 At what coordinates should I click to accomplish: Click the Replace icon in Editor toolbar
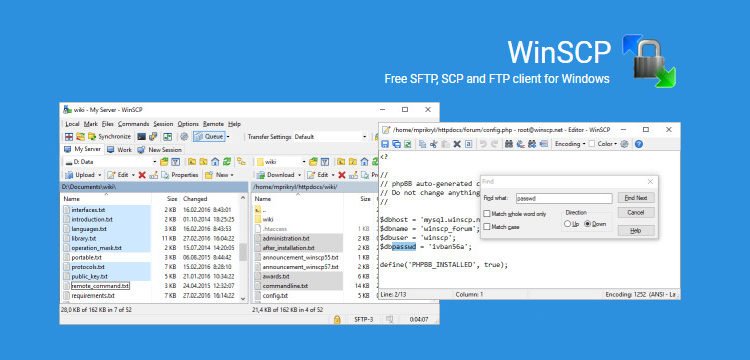520,144
